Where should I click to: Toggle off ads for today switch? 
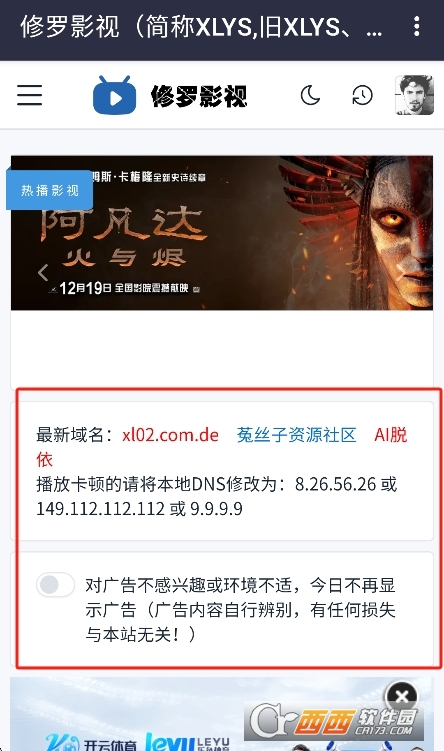55,584
